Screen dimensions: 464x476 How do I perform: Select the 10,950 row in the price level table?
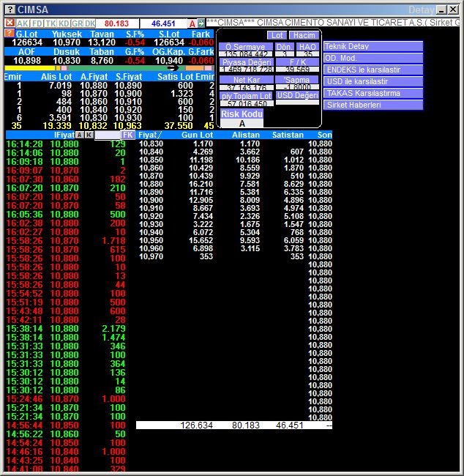236,240
